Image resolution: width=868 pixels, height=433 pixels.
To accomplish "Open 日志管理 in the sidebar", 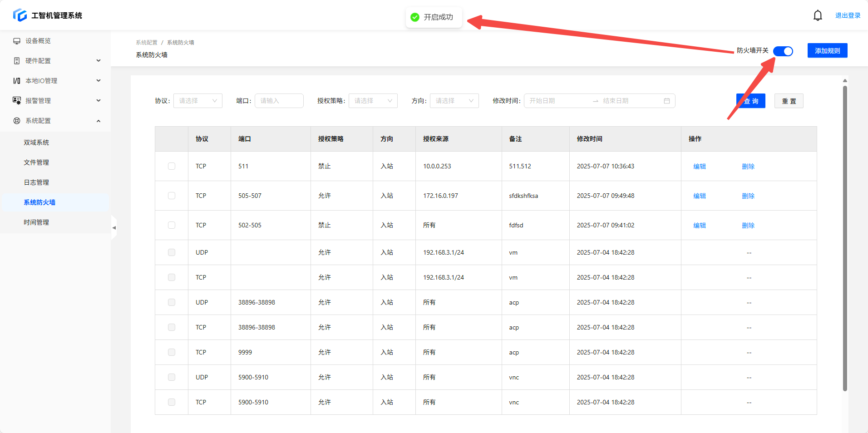I will 36,182.
